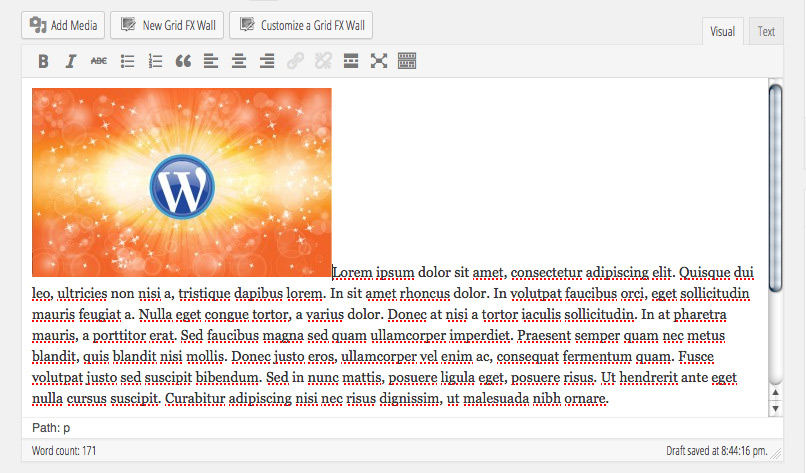Center align the text

239,61
